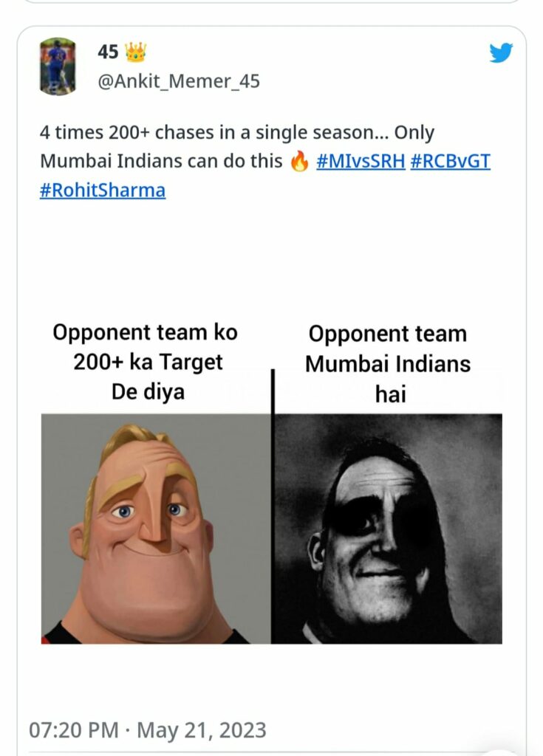Image resolution: width=543 pixels, height=756 pixels.
Task: Open the #MIvsSRH hashtag
Action: pyautogui.click(x=361, y=162)
